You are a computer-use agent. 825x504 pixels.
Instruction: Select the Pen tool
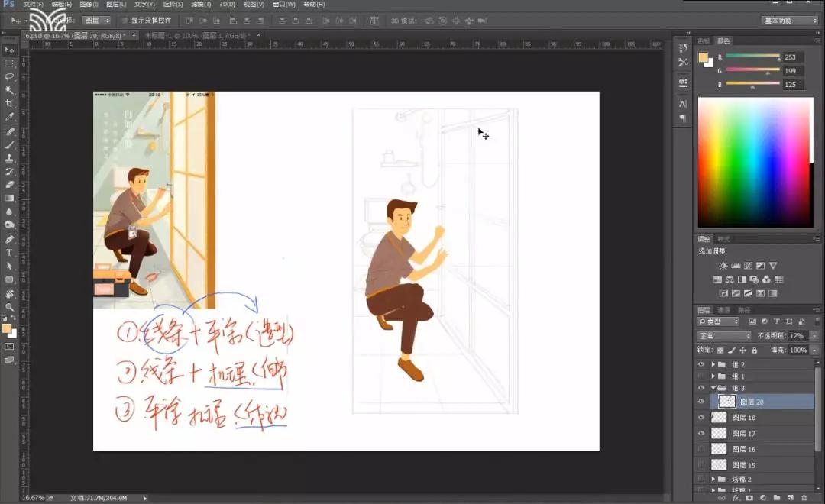(x=9, y=239)
